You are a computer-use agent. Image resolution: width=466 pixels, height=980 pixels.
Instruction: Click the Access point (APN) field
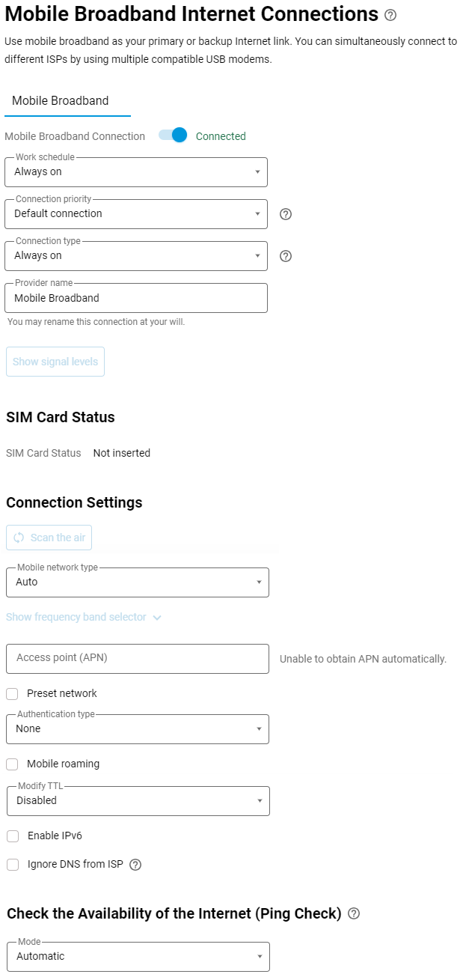(x=137, y=659)
